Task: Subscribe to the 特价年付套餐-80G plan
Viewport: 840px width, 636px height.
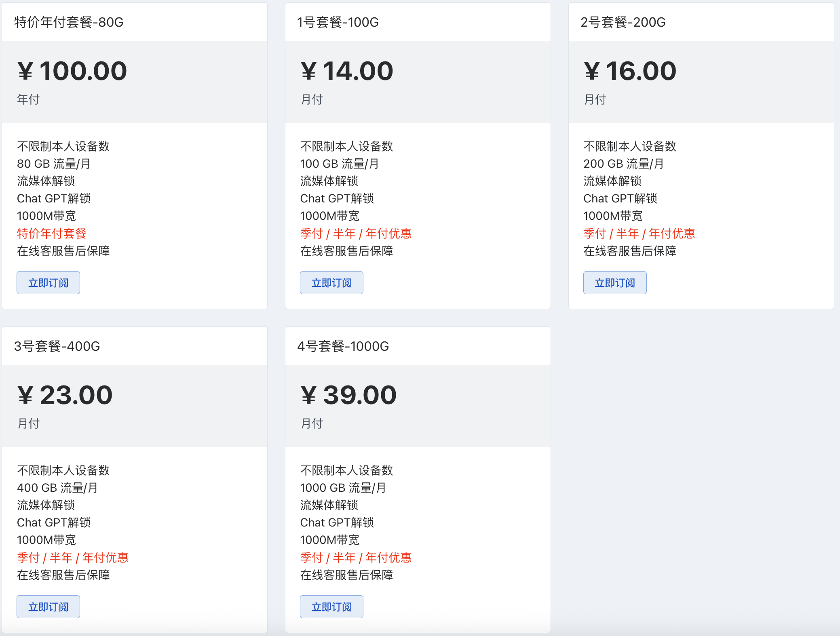Action: click(x=48, y=283)
